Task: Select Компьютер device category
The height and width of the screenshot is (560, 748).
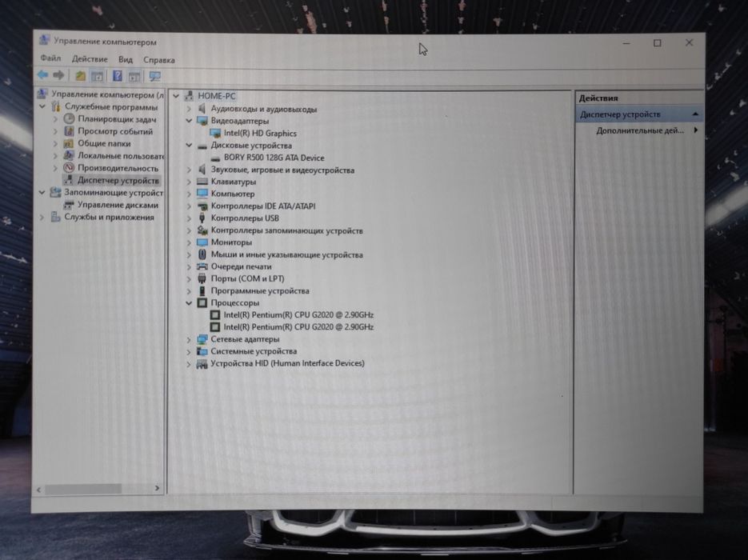Action: [x=232, y=194]
